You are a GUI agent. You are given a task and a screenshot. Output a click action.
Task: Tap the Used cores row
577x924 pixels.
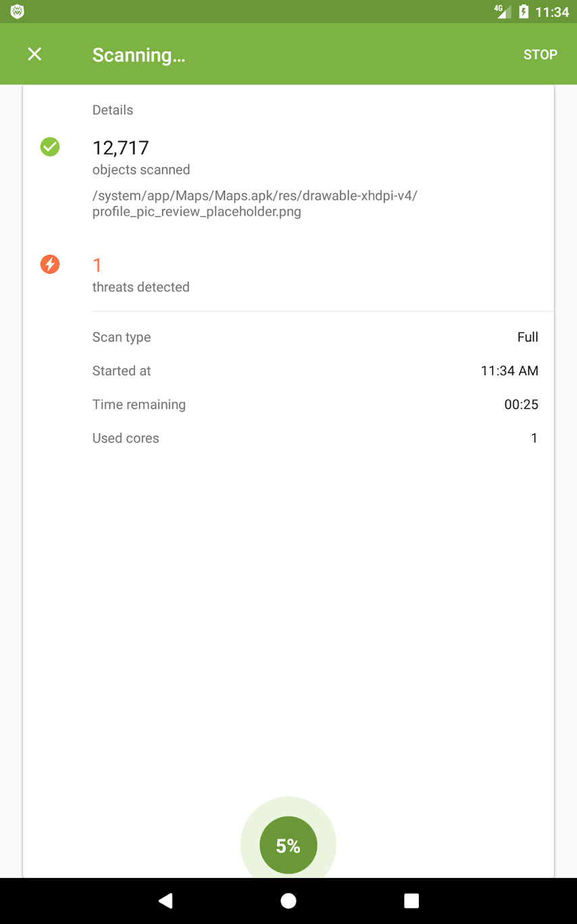pos(315,439)
